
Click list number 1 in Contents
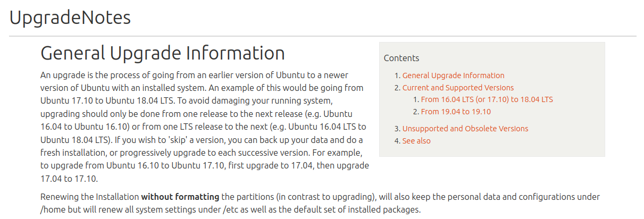[397, 75]
